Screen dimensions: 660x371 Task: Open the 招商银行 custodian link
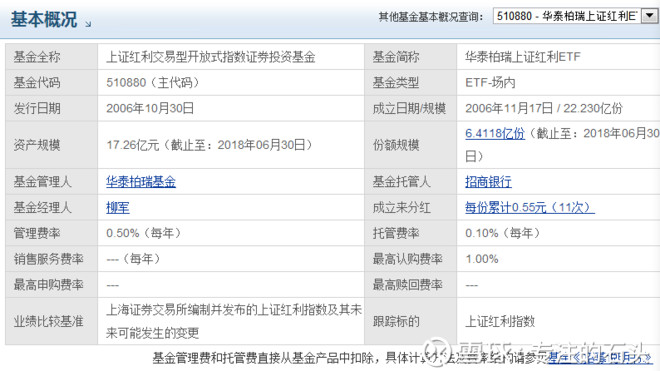[488, 182]
